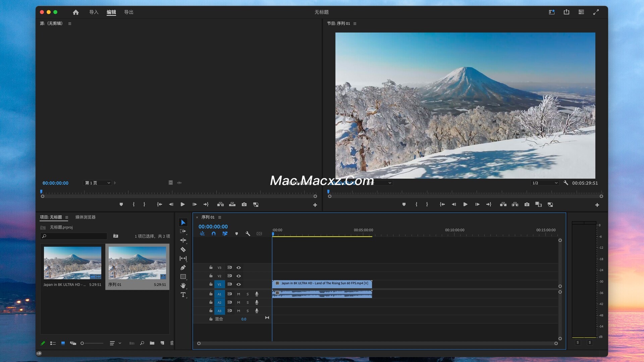Select the Hand tool

pyautogui.click(x=183, y=286)
